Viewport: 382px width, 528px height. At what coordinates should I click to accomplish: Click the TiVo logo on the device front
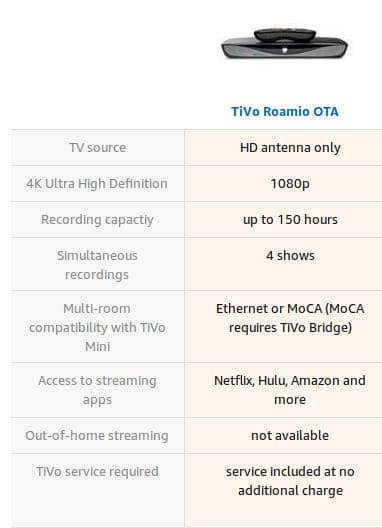284,51
